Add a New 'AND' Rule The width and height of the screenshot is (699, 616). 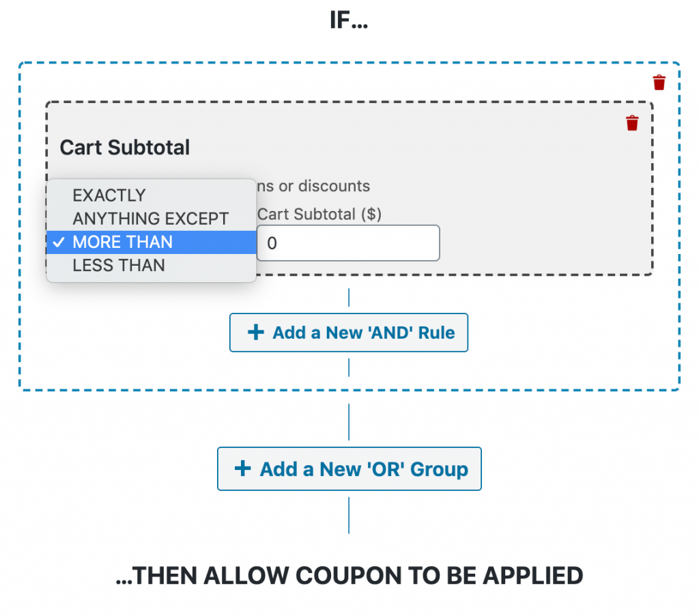pyautogui.click(x=349, y=333)
